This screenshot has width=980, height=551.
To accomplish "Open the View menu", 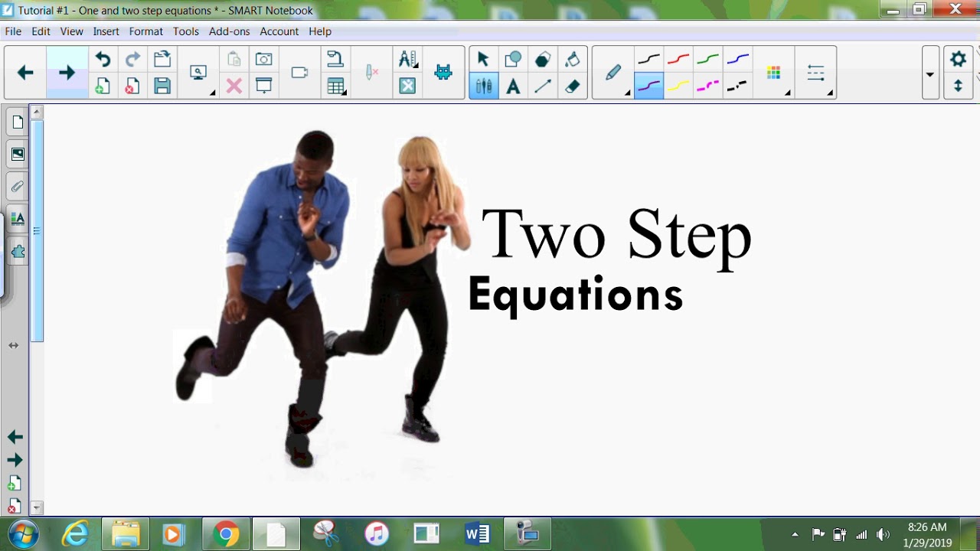I will click(71, 31).
